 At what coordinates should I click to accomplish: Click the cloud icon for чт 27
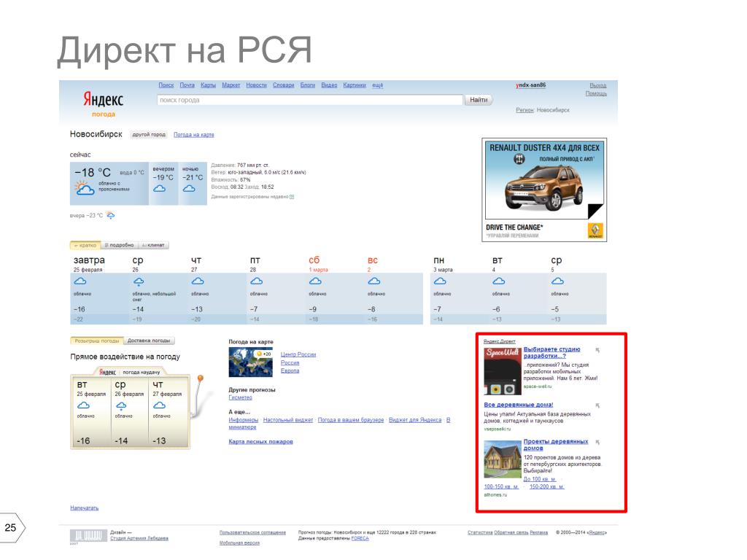(x=198, y=281)
